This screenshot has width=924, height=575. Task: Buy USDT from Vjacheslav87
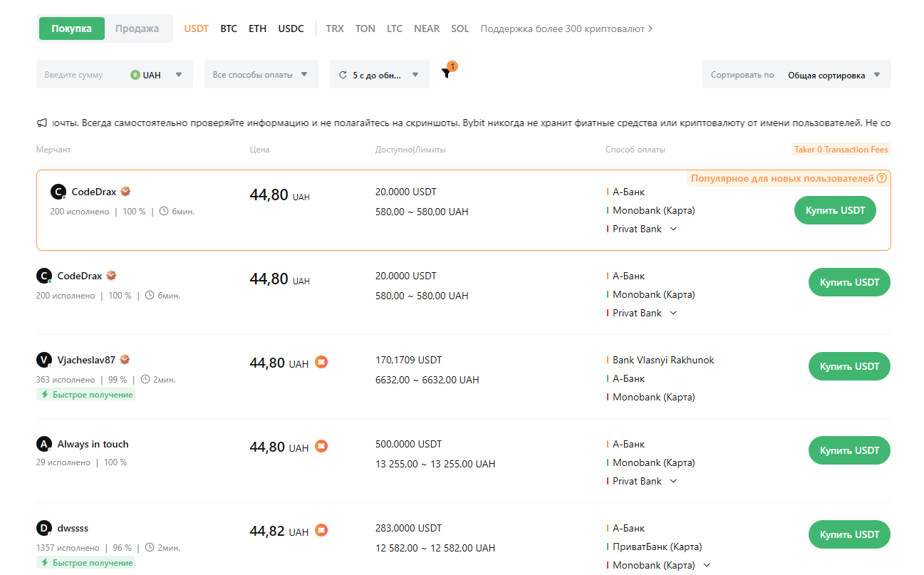[x=849, y=366]
